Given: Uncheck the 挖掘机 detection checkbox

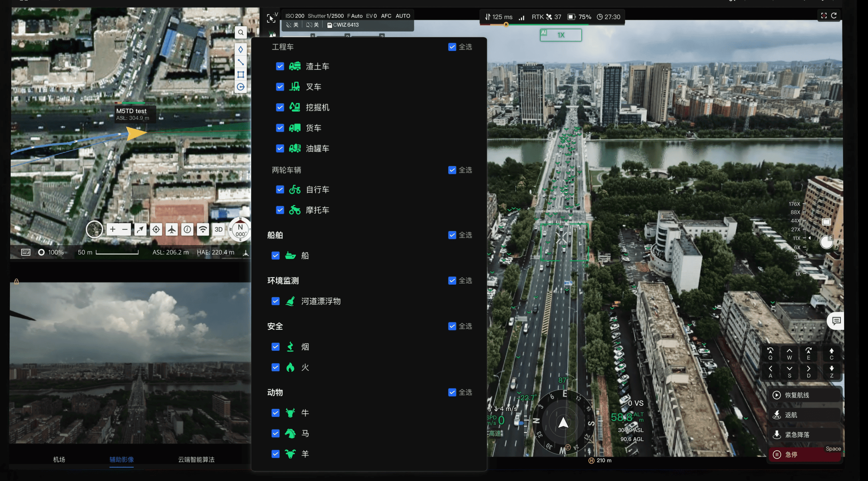Looking at the screenshot, I should click(280, 107).
